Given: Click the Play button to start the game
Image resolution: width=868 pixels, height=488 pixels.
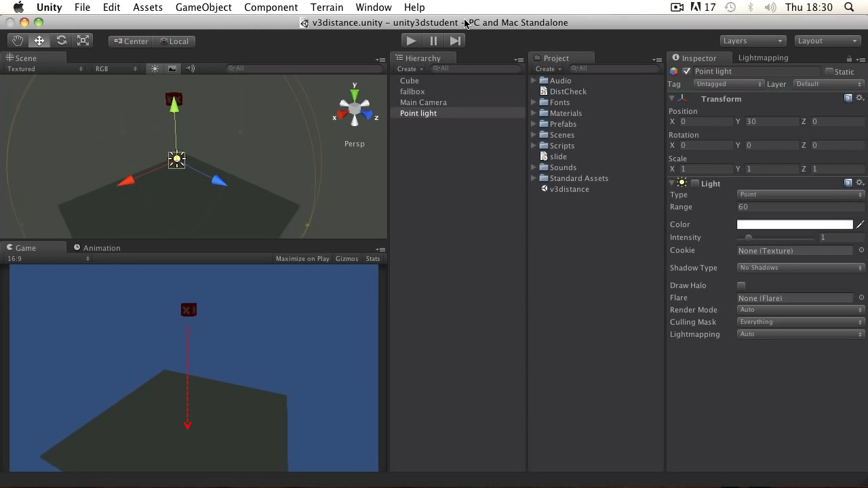Looking at the screenshot, I should [411, 41].
